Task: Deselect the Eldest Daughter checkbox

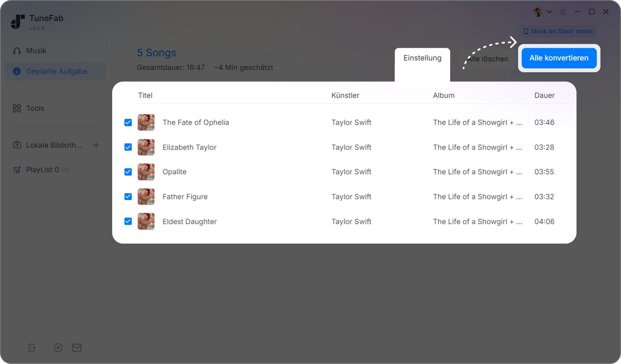Action: [x=128, y=221]
